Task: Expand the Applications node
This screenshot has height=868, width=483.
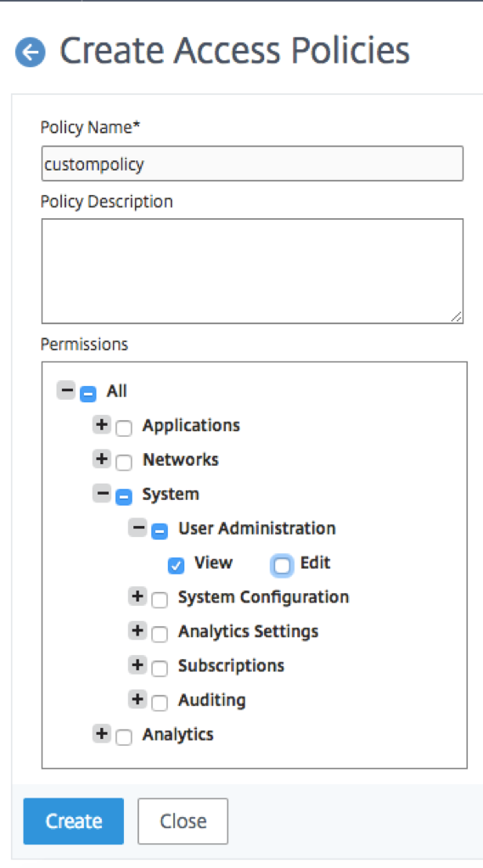Action: 102,424
